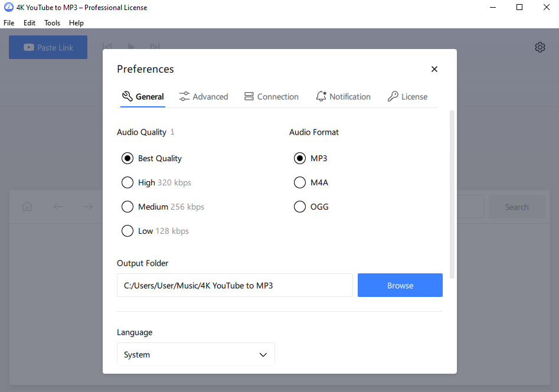The height and width of the screenshot is (392, 559).
Task: Click the Audio Quality info icon
Action: click(172, 132)
